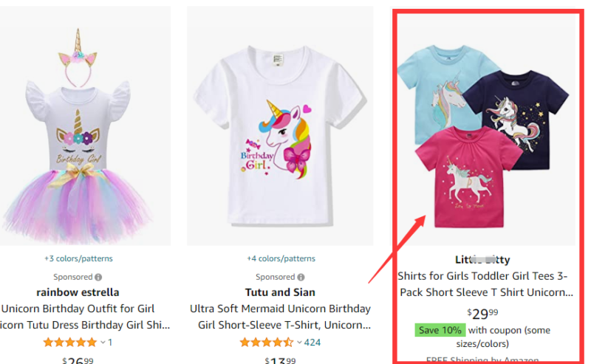Screen dimensions: 591x364
Task: Click the five-star rating under the tutu dress listing
Action: (x=70, y=342)
